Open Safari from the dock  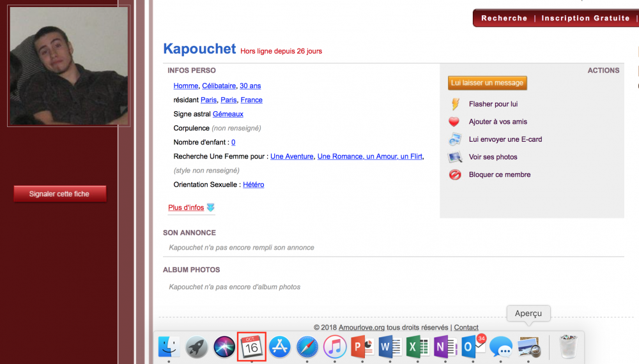(x=307, y=347)
